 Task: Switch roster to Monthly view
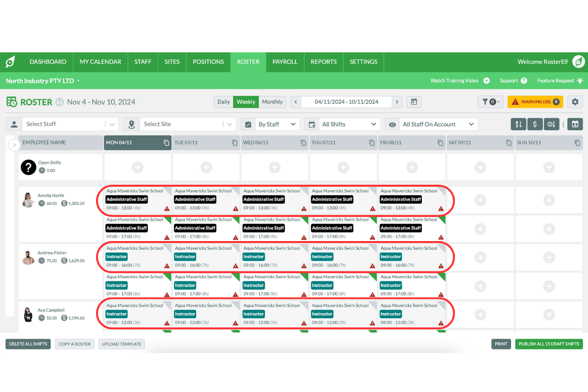point(272,102)
